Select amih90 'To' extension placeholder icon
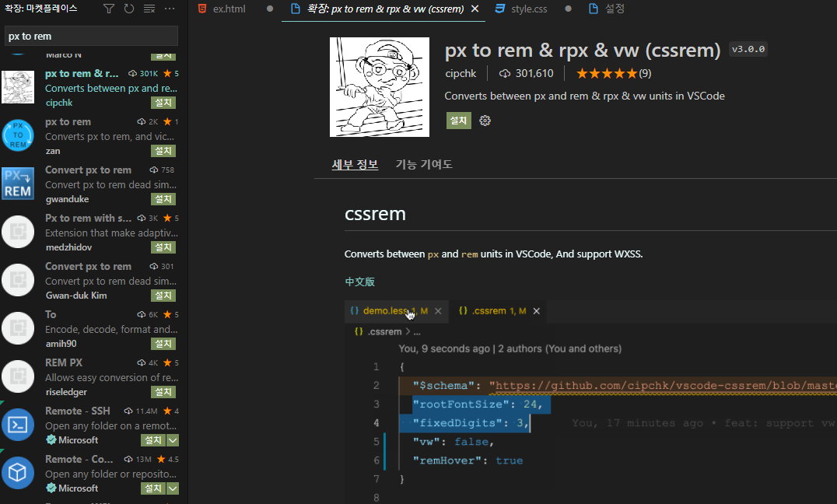 (x=18, y=327)
